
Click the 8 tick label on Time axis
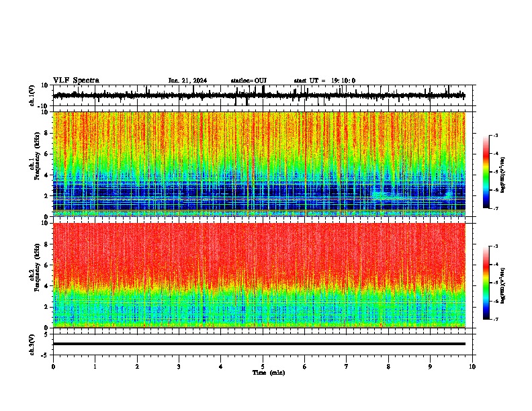click(x=388, y=367)
